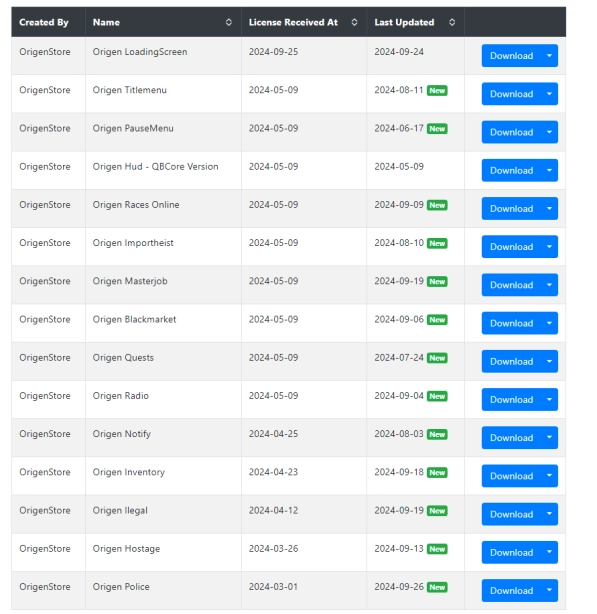This screenshot has height=614, width=597.
Task: Click New badge on Origen Inventory row
Action: pos(437,473)
